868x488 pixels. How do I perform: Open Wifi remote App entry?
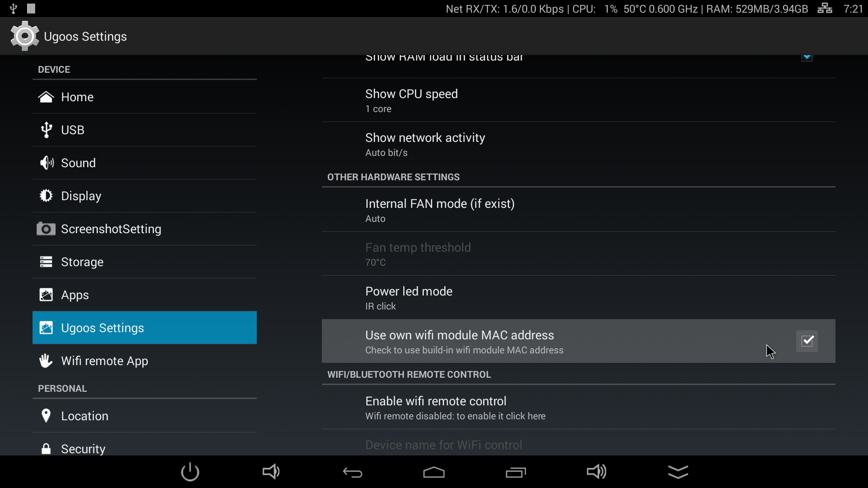click(x=145, y=361)
